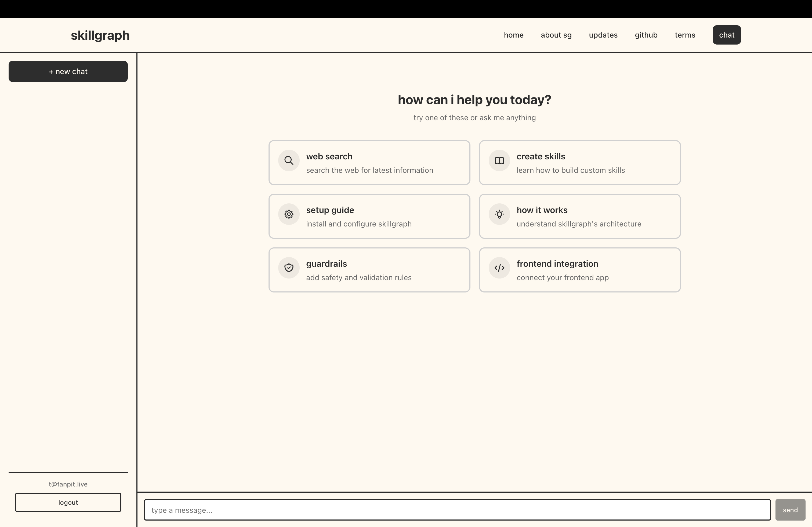Click the web search magnifier icon
This screenshot has width=812, height=527.
(x=289, y=160)
